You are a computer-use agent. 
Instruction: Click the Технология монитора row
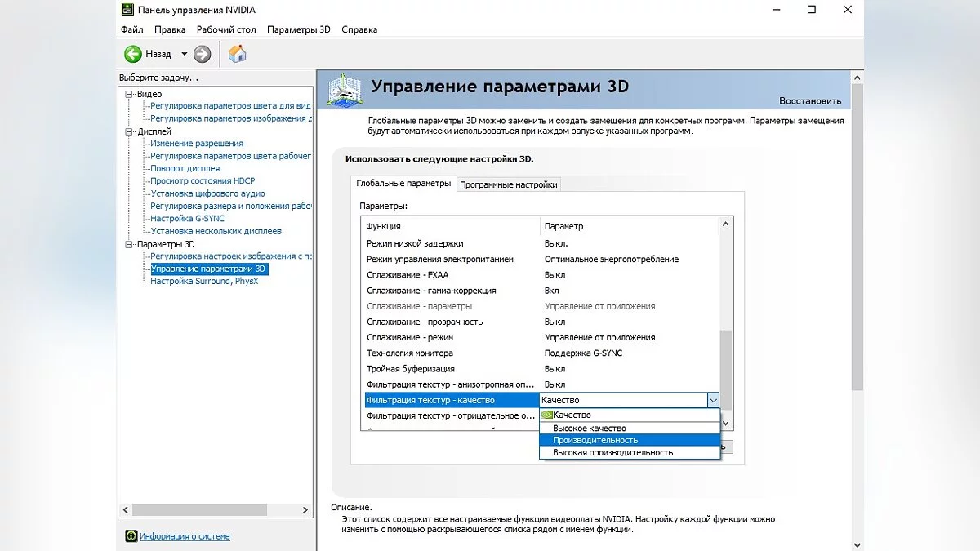(540, 353)
